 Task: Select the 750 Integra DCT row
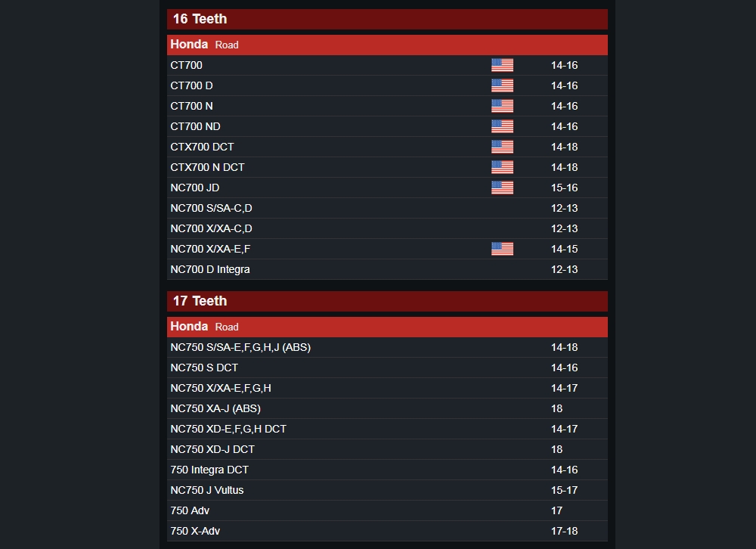click(387, 470)
